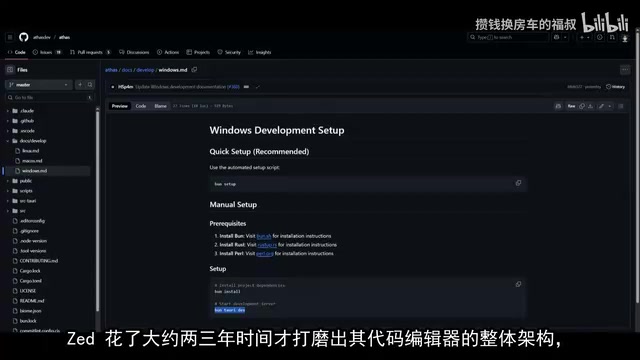
Task: Copy raw file contents icon
Action: coord(582,106)
